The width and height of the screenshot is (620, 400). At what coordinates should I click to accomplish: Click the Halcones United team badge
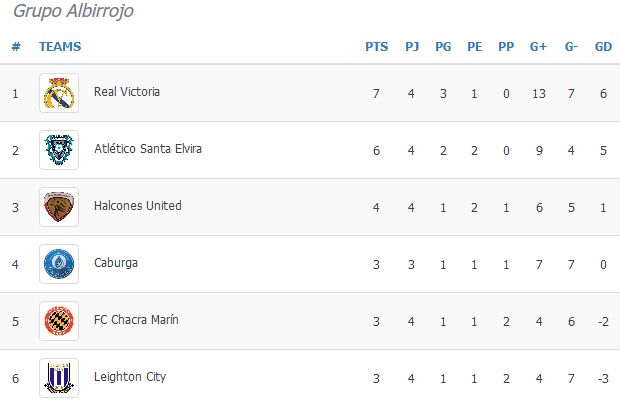pos(58,207)
